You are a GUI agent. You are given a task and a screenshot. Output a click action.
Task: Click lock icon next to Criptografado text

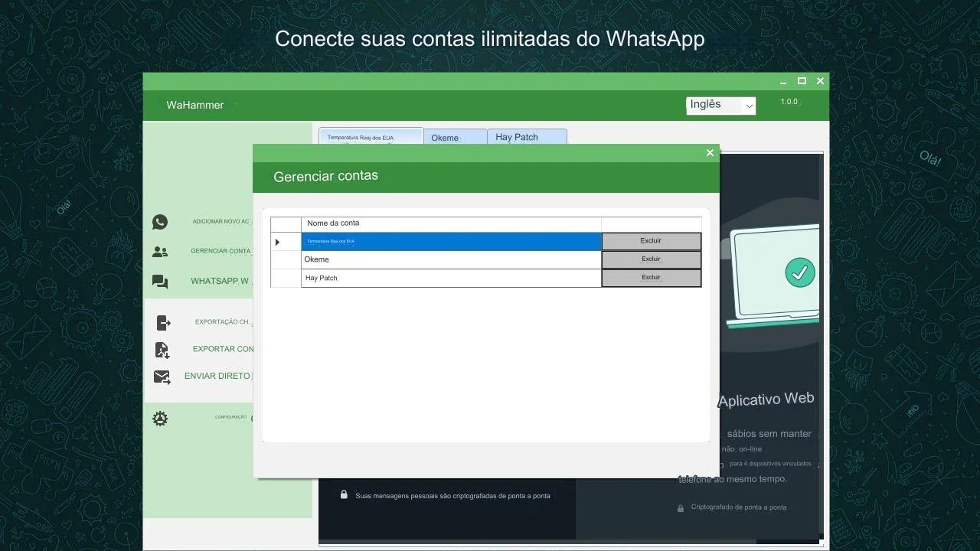coord(681,508)
